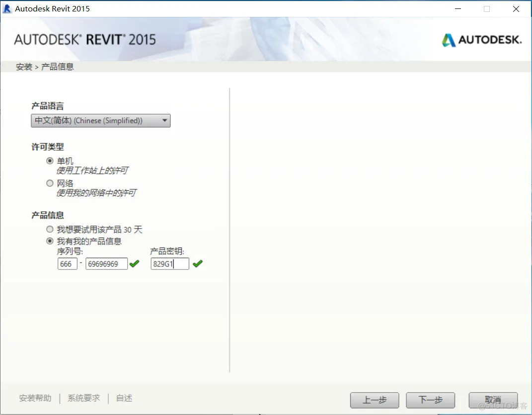The image size is (532, 415).
Task: Click the dropdown arrow on the language selector
Action: [x=164, y=120]
